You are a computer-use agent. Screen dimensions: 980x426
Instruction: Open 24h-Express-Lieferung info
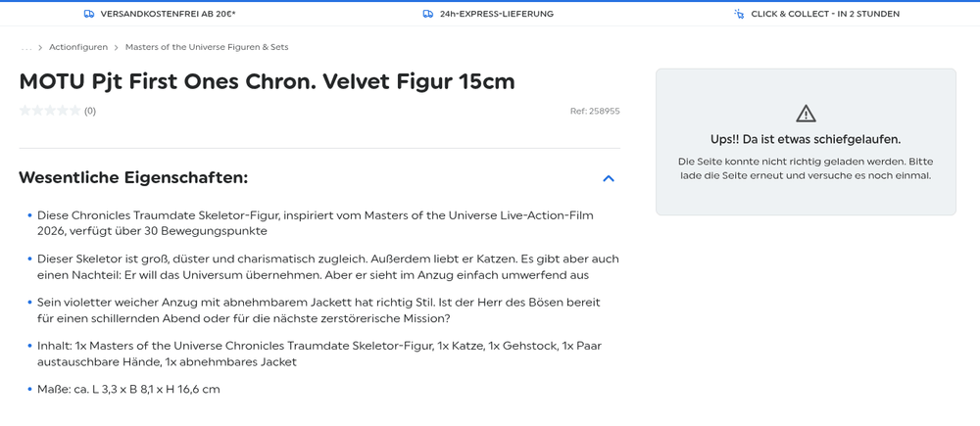coord(497,14)
